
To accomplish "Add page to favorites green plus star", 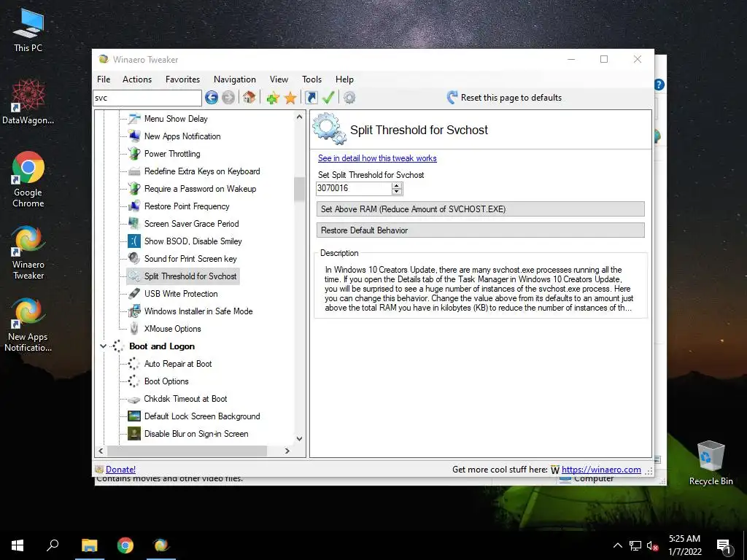I will point(273,98).
